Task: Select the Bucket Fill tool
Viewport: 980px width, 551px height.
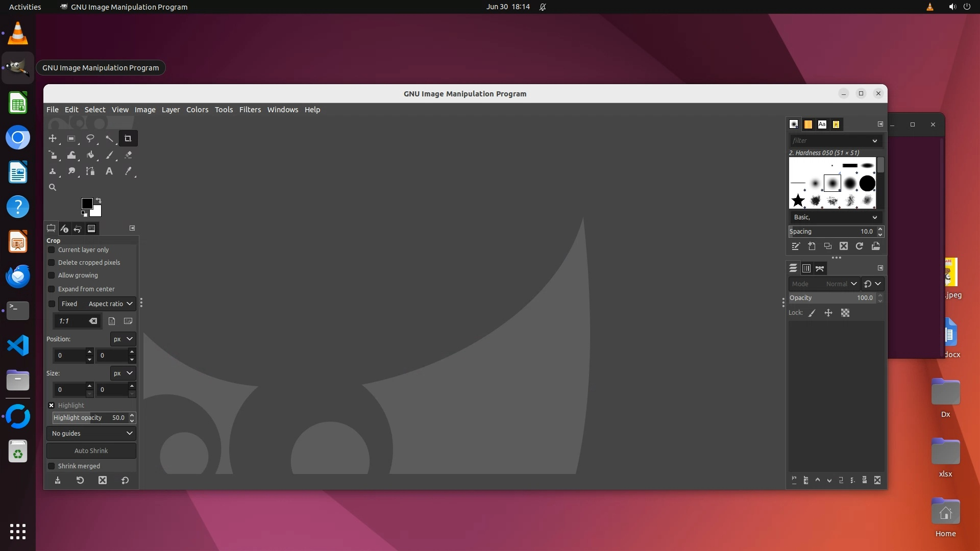Action: click(90, 155)
